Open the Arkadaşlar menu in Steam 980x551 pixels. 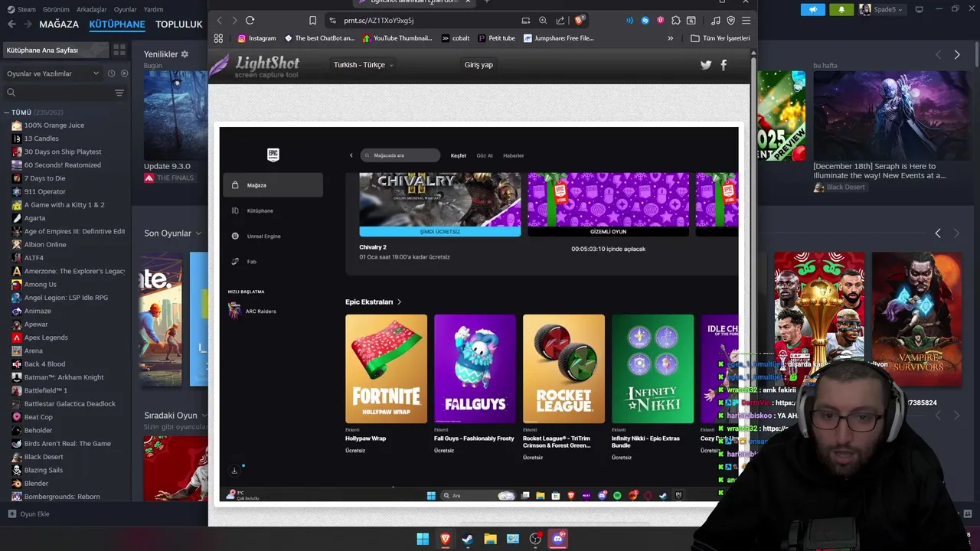coord(91,9)
